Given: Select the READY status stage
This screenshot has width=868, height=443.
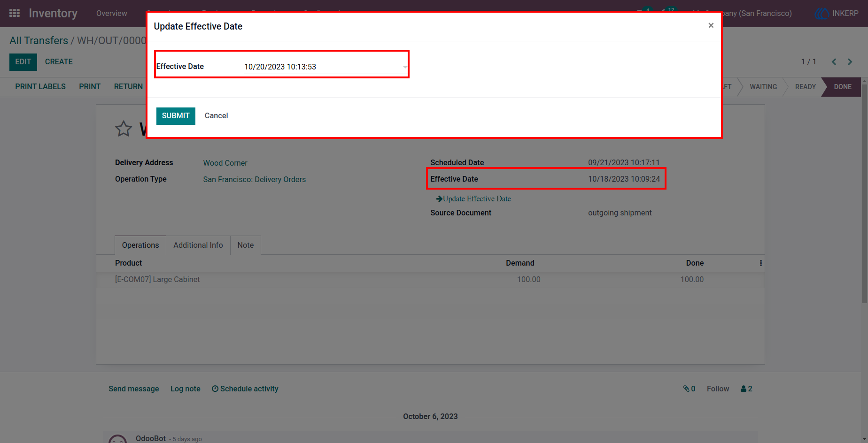Looking at the screenshot, I should pos(805,87).
